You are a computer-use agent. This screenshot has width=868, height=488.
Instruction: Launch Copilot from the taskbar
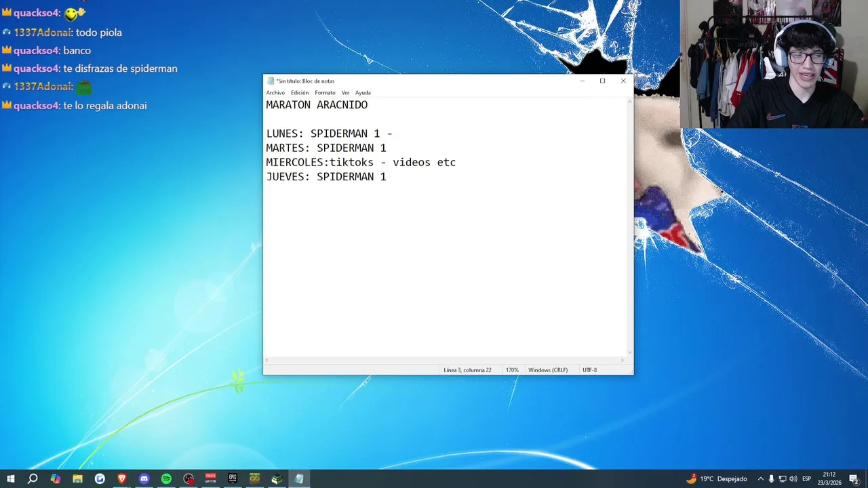coord(55,479)
